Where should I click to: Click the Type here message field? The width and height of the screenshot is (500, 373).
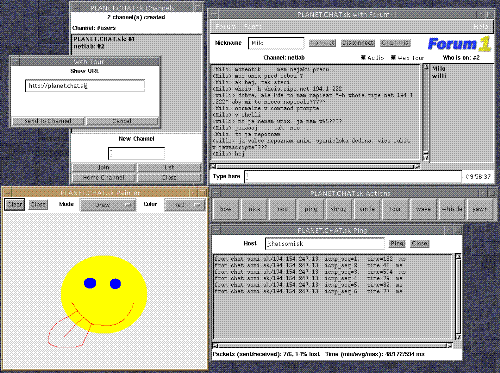(353, 177)
